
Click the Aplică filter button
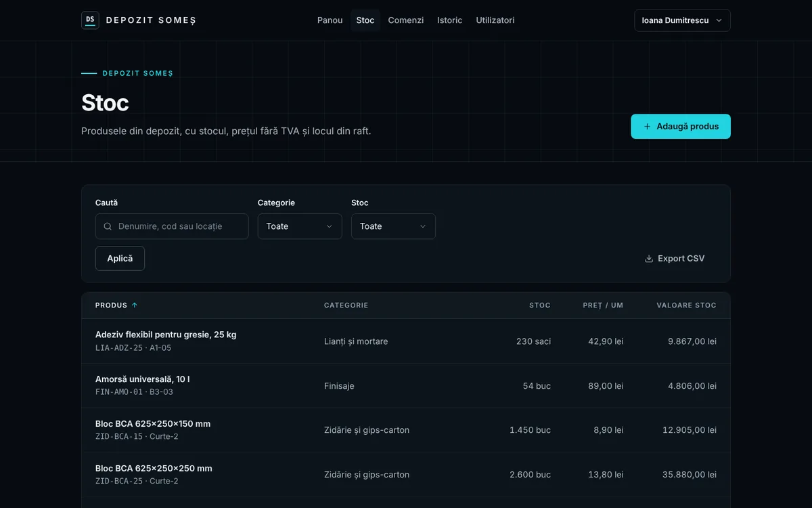(x=120, y=259)
